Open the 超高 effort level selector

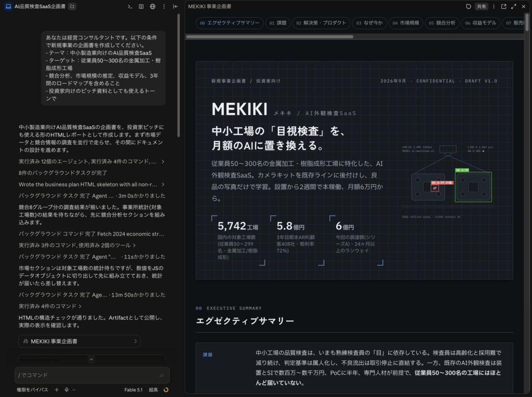click(153, 390)
